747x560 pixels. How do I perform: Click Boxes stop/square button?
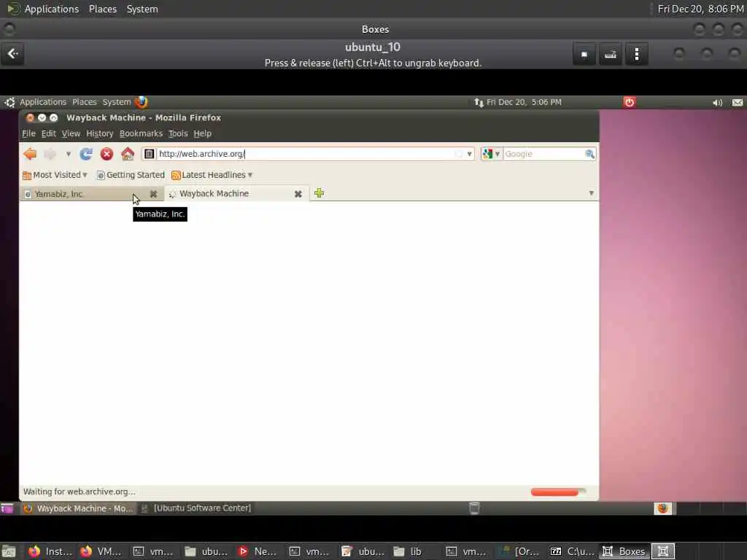tap(584, 54)
